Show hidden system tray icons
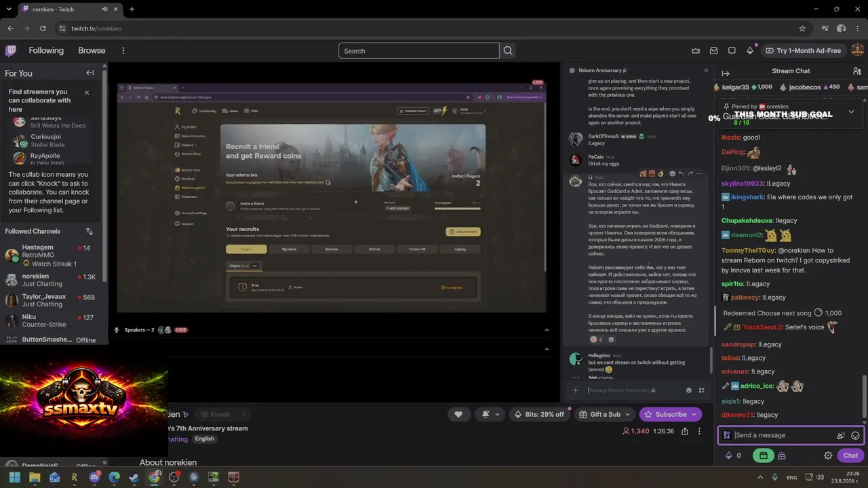868x488 pixels. pyautogui.click(x=759, y=477)
